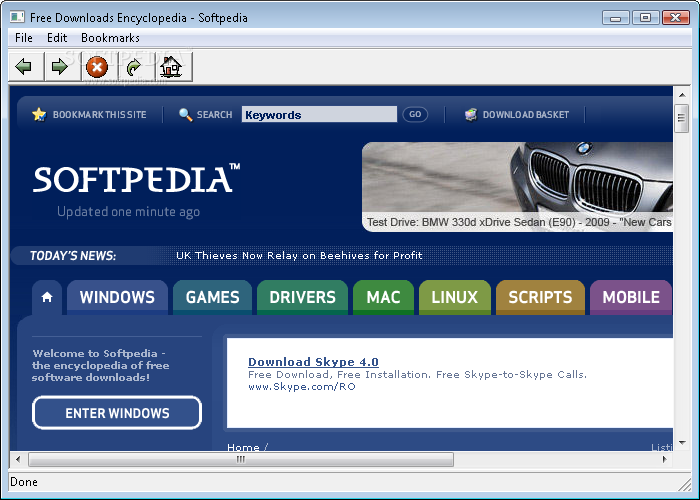Switch to the WINDOWS tab
This screenshot has width=700, height=500.
tap(117, 297)
